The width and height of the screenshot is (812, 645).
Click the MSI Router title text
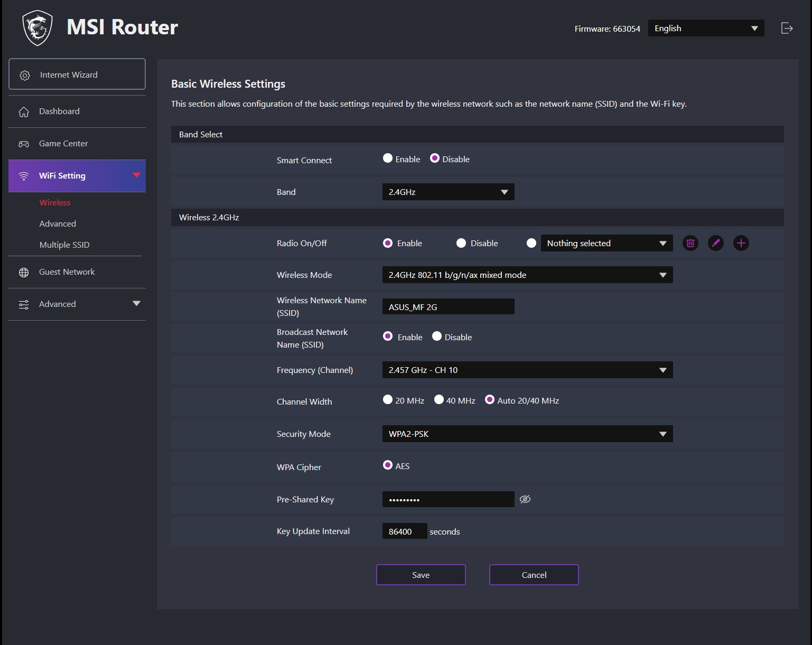122,27
